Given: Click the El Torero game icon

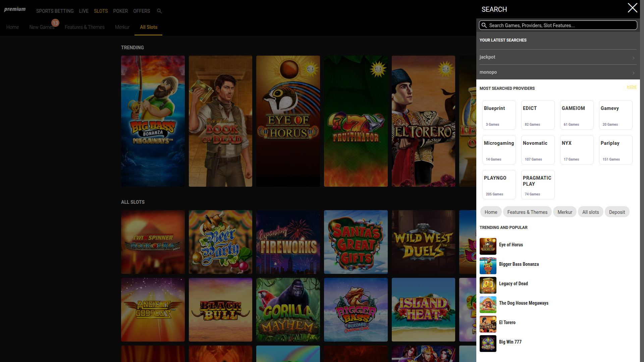Looking at the screenshot, I should pos(488,324).
